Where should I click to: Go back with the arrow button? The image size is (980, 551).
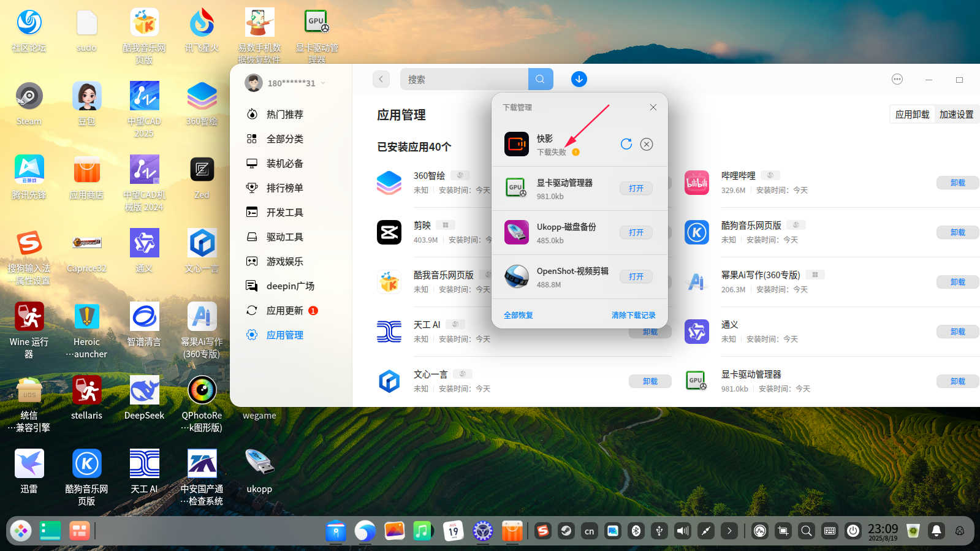tap(381, 79)
